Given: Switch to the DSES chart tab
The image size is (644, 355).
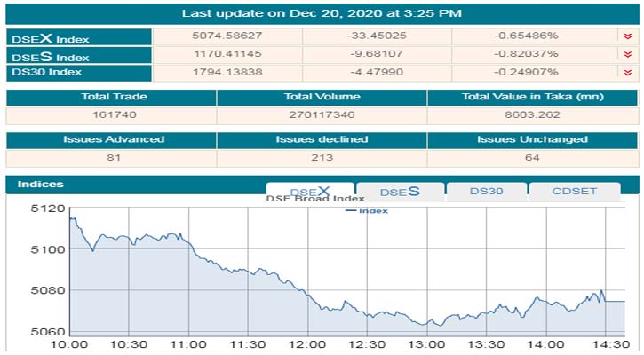Looking at the screenshot, I should [x=399, y=192].
